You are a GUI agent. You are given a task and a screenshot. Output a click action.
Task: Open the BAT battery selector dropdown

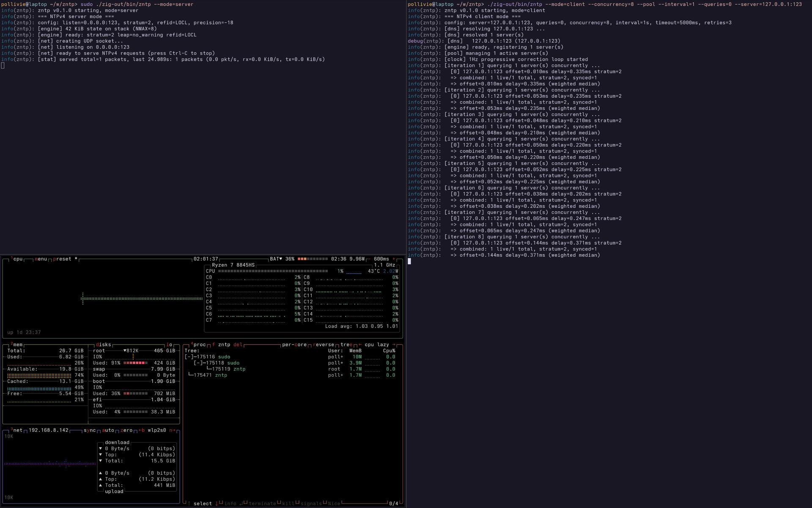pyautogui.click(x=276, y=259)
